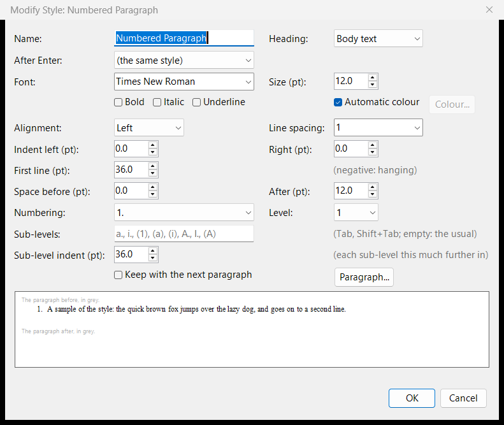Decrease Space before value
The image size is (504, 425).
pyautogui.click(x=153, y=194)
